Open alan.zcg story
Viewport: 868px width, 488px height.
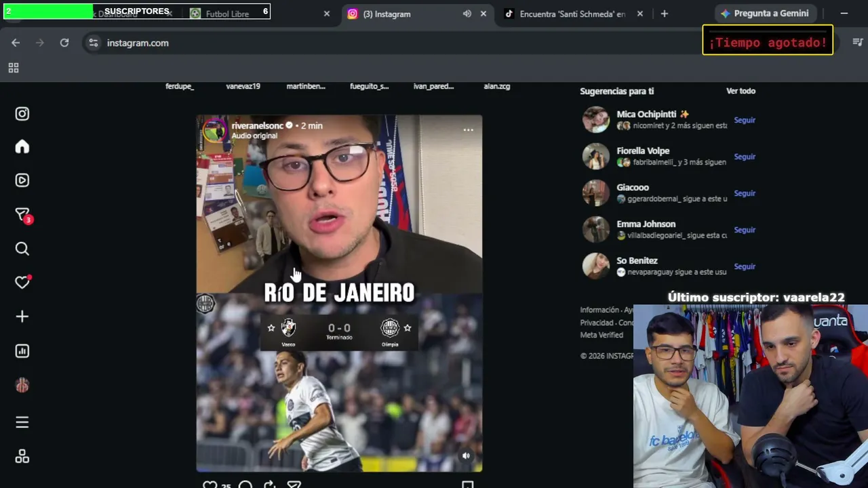click(x=497, y=86)
